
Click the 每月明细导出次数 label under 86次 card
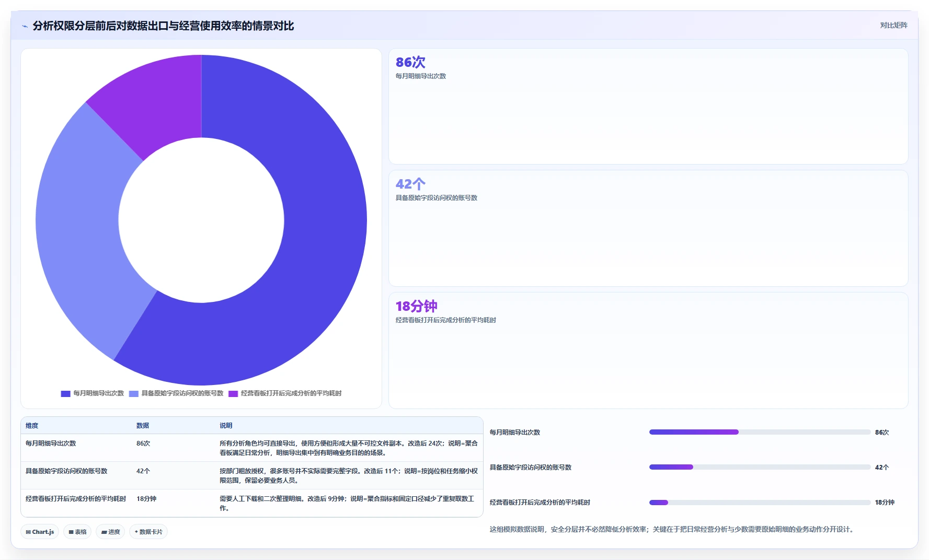(x=421, y=76)
